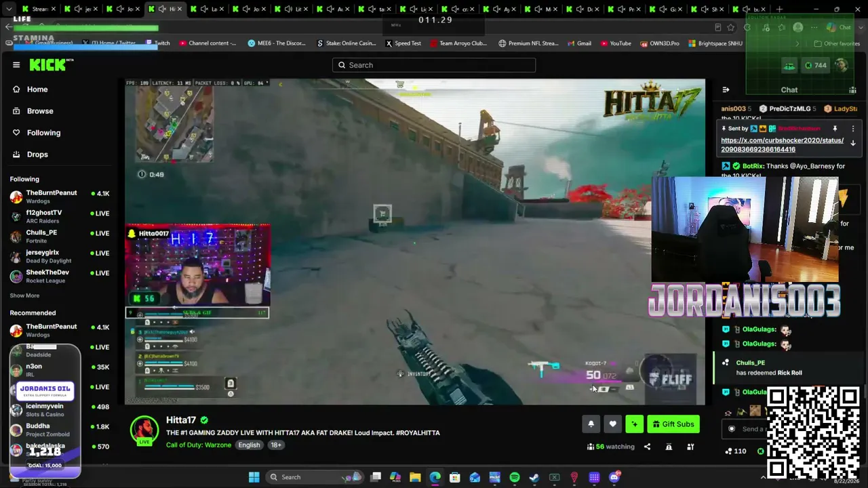
Task: Click the report siren icon
Action: 669,447
